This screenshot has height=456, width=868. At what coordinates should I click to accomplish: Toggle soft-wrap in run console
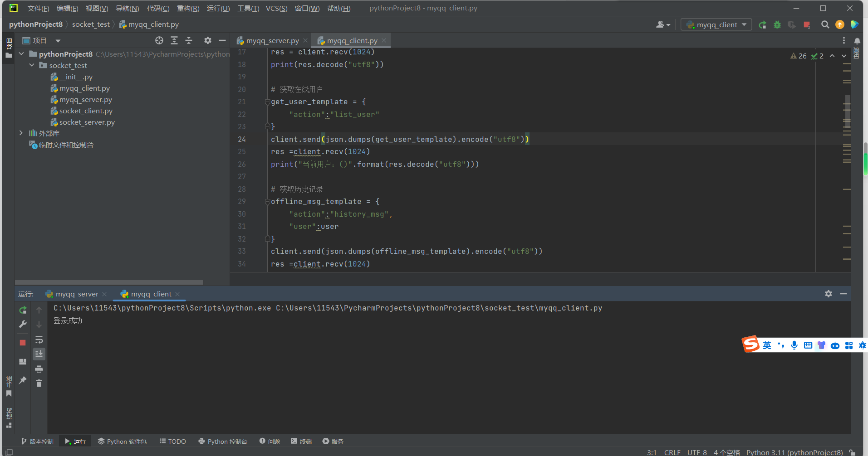pos(39,340)
